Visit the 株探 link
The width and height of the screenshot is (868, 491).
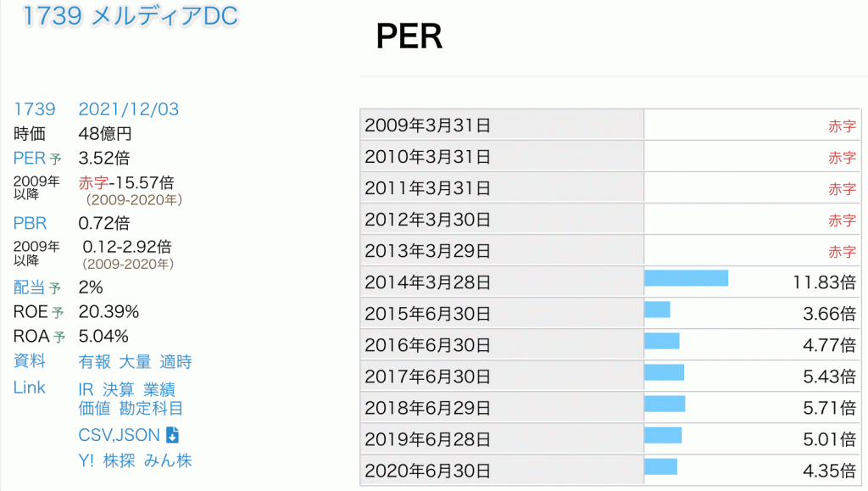pos(119,460)
